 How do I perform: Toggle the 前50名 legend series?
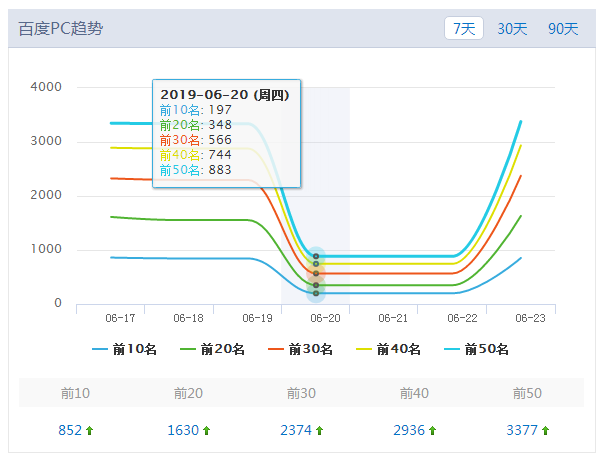tap(476, 349)
